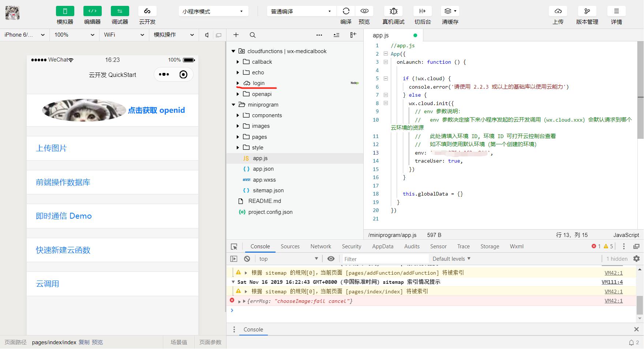Viewport: 644px width, 349px height.
Task: Start real device debugging
Action: coord(393,11)
